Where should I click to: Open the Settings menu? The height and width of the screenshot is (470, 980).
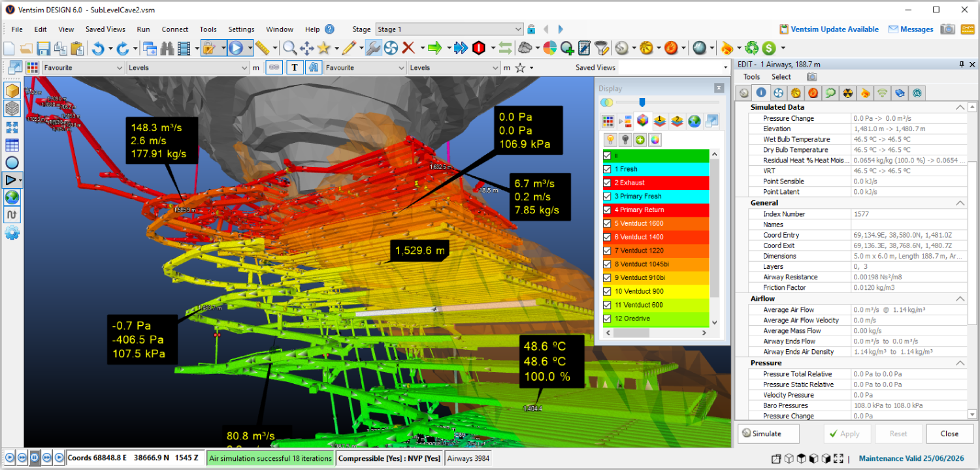tap(241, 29)
